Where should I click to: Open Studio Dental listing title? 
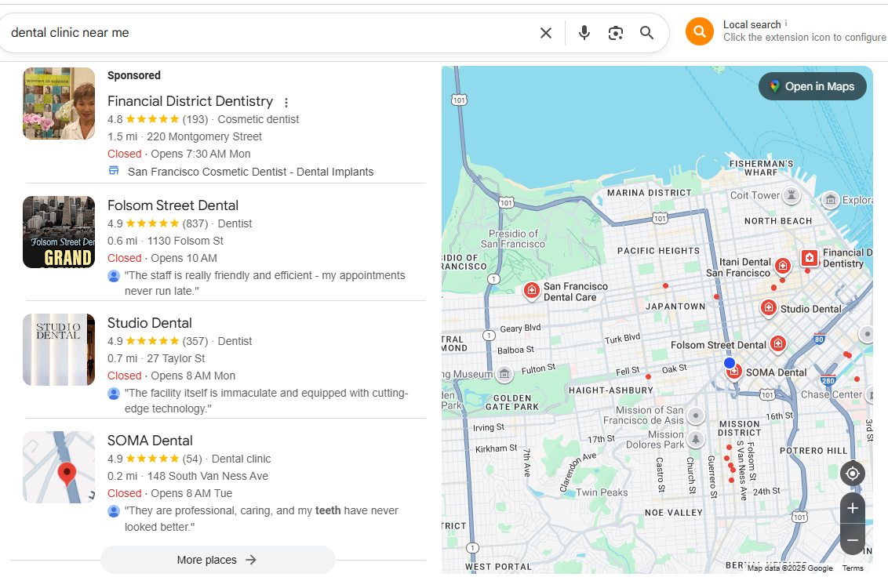pyautogui.click(x=149, y=323)
